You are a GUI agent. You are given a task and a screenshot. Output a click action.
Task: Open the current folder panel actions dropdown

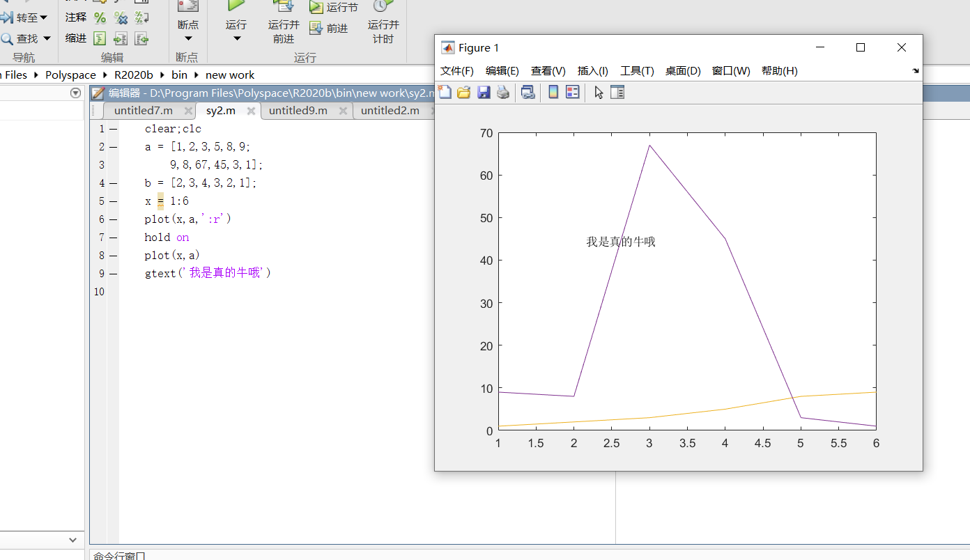tap(76, 93)
